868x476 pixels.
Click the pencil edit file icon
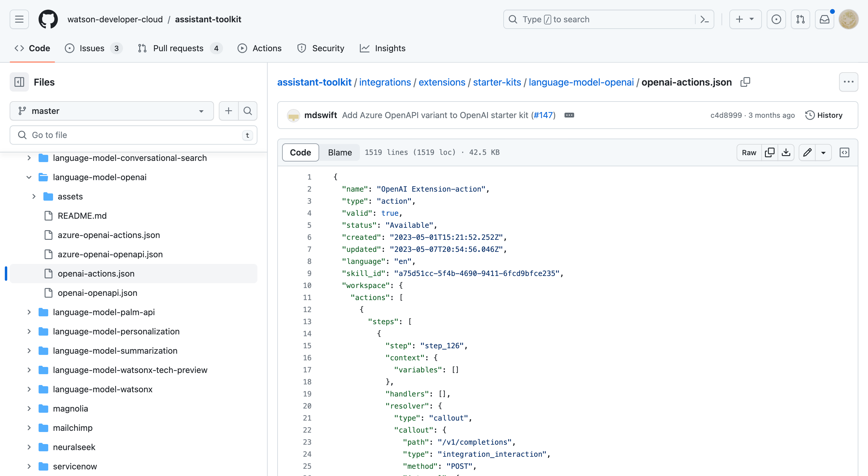(x=807, y=153)
